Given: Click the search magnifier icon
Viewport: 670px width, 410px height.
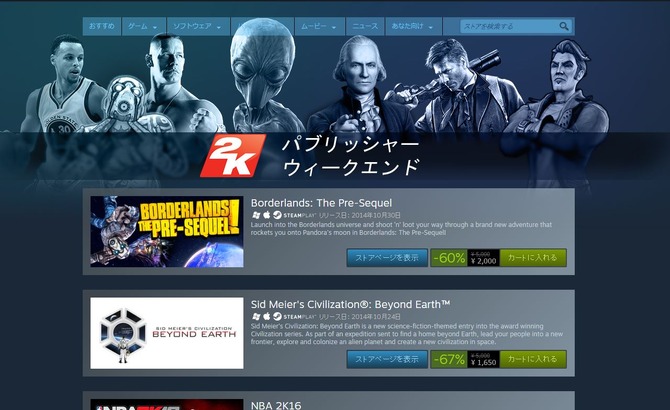Looking at the screenshot, I should (564, 26).
